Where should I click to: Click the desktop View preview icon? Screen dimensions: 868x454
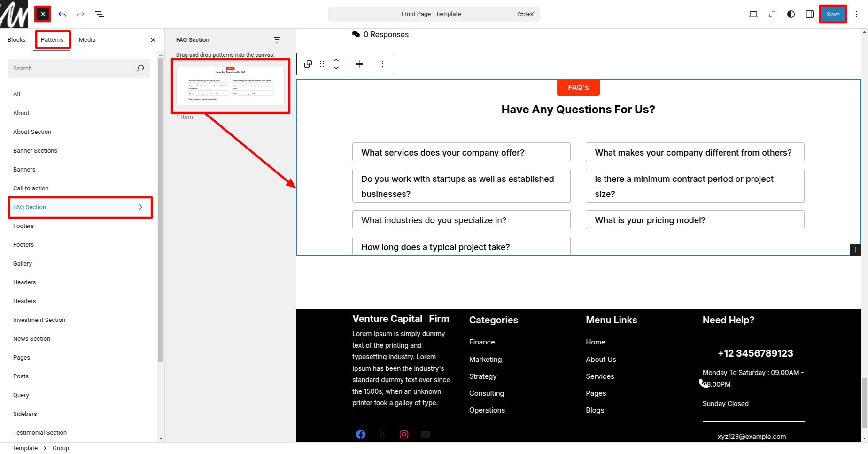point(753,14)
